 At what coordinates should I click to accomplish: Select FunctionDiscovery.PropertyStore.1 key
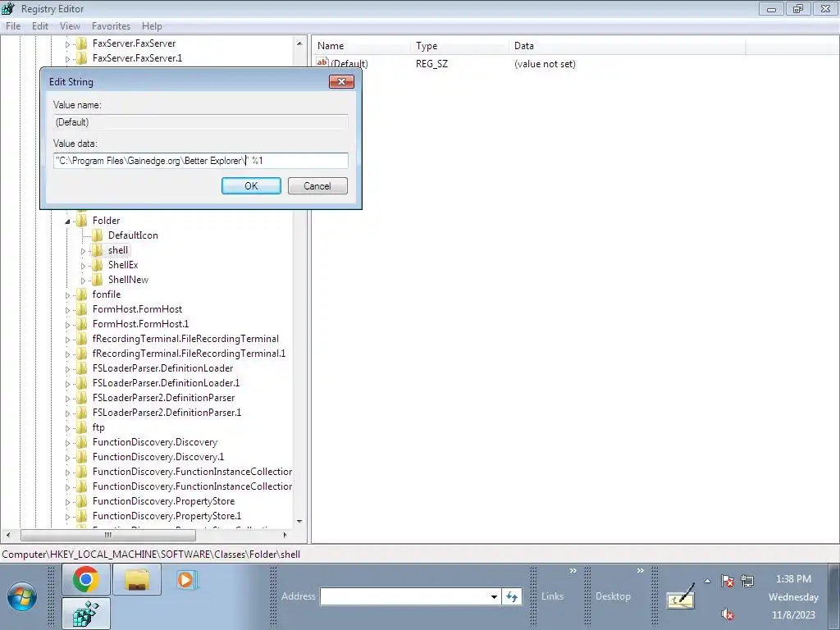click(x=167, y=516)
